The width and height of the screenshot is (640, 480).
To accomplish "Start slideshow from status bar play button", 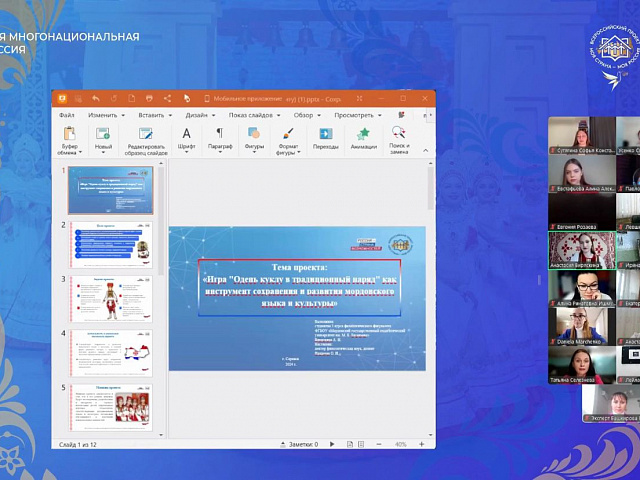I will coord(332,444).
